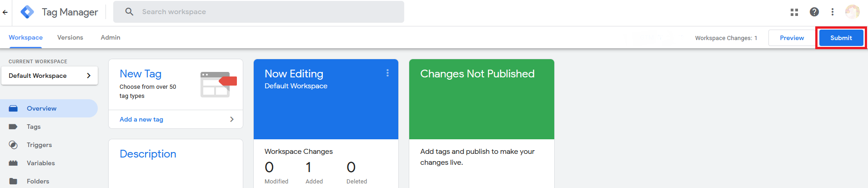Expand the Default Workspace selector
The width and height of the screenshot is (868, 188).
pos(49,76)
